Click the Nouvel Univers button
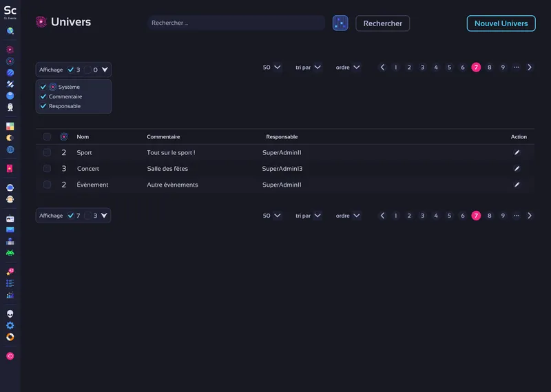The height and width of the screenshot is (392, 551). (x=501, y=23)
